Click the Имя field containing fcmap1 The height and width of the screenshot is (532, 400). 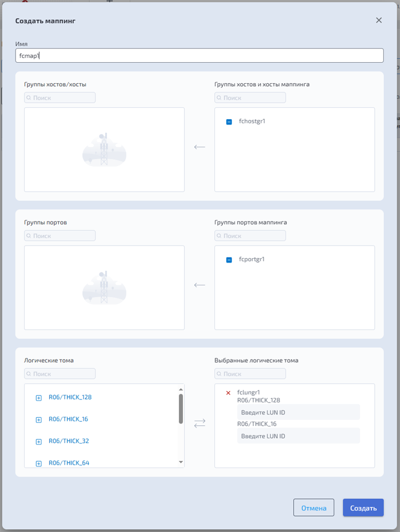click(199, 55)
